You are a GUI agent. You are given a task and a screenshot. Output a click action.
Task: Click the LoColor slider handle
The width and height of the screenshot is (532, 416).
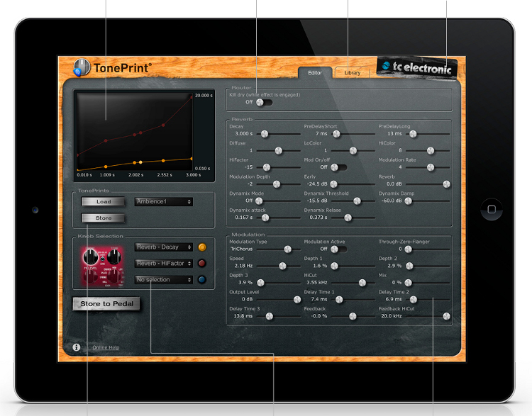353,150
